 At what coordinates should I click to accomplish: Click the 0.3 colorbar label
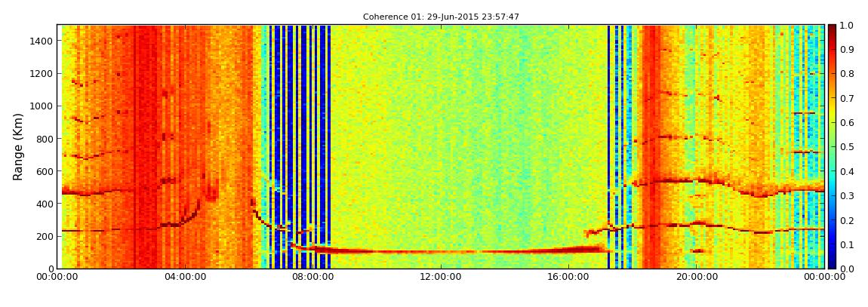846,196
